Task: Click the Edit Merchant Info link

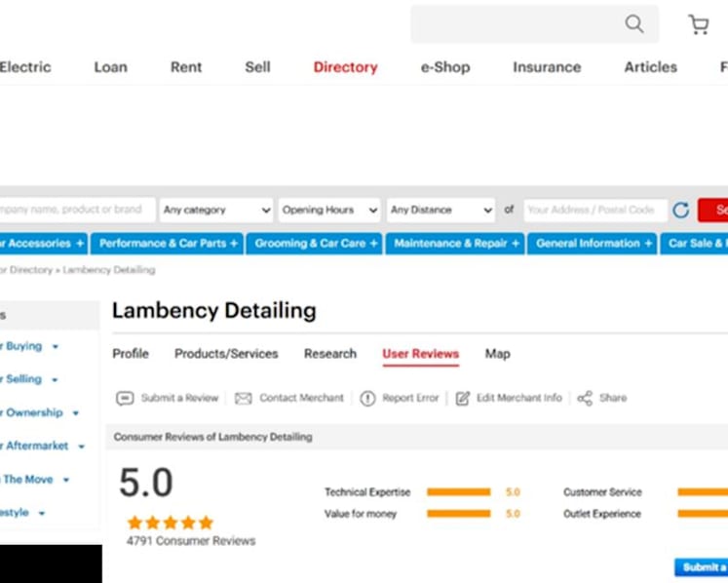Action: (x=519, y=398)
